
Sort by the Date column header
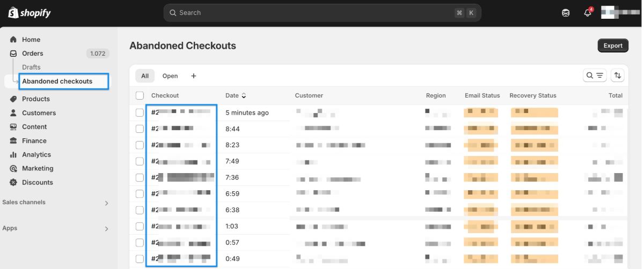click(236, 95)
